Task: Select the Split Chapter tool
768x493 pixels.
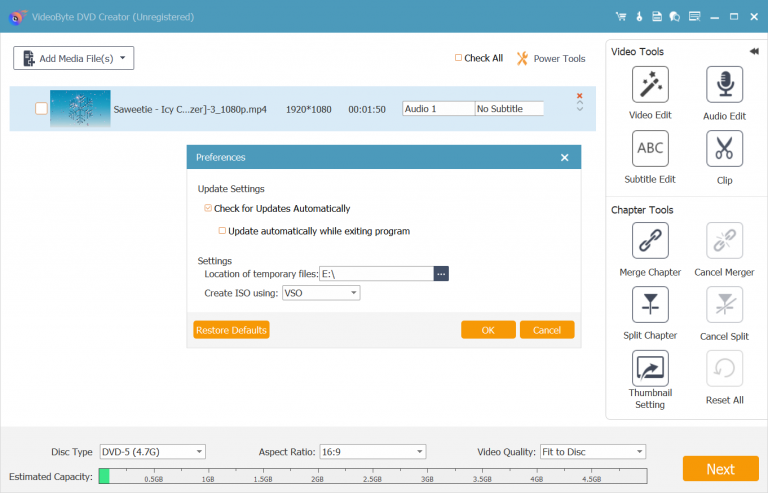Action: (650, 305)
